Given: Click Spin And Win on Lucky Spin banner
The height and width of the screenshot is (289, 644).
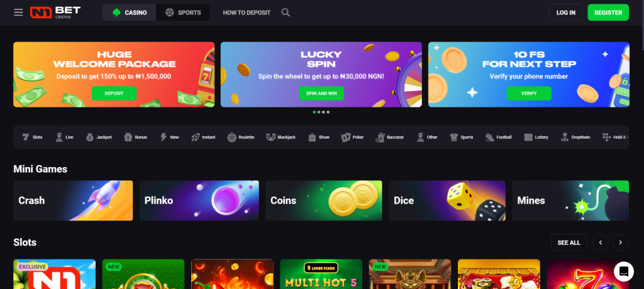Looking at the screenshot, I should [x=321, y=93].
